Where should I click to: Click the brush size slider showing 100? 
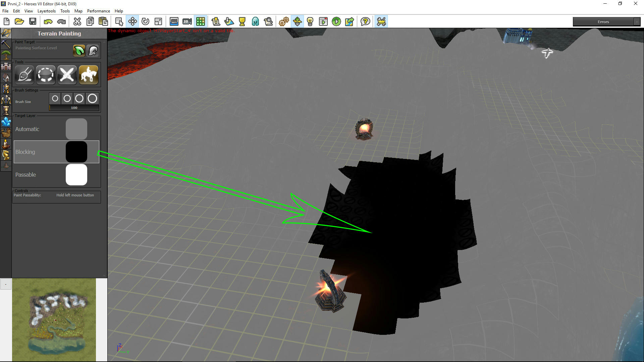74,108
